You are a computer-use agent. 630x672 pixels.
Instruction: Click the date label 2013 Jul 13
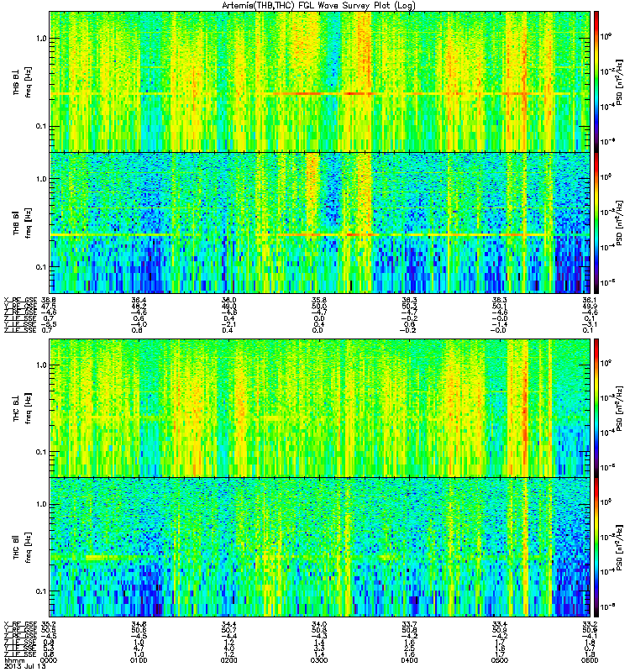pyautogui.click(x=24, y=666)
